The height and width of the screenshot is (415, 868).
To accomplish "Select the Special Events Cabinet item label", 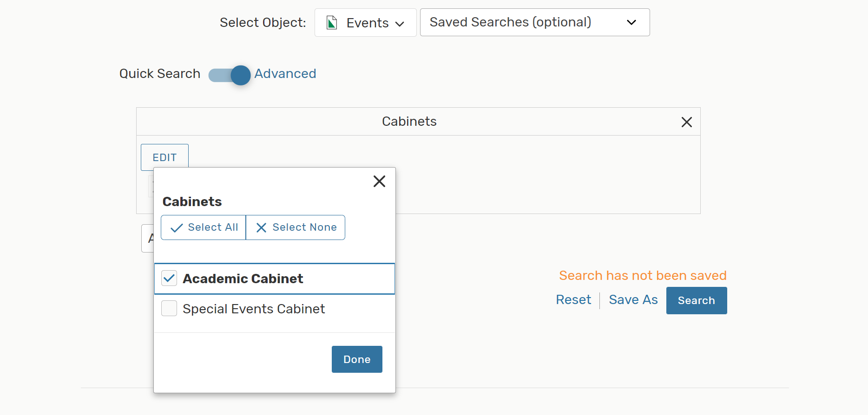I will pos(254,309).
